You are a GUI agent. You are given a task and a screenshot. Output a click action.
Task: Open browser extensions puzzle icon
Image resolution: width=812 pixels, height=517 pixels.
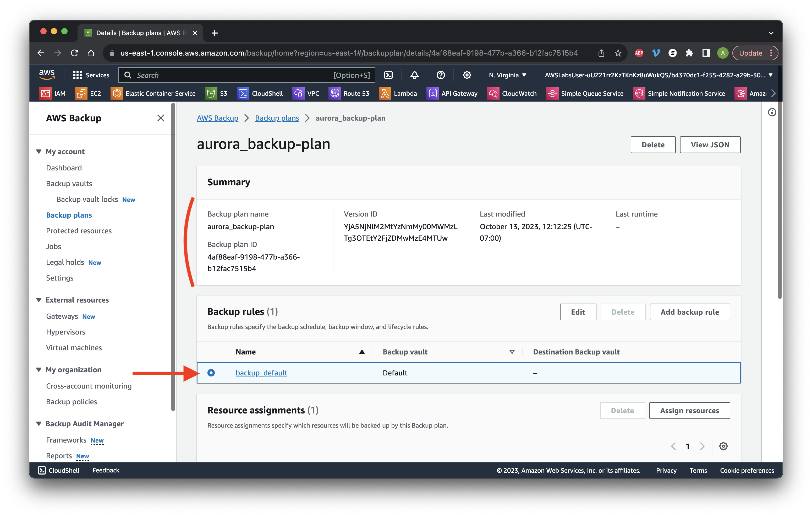coord(689,53)
